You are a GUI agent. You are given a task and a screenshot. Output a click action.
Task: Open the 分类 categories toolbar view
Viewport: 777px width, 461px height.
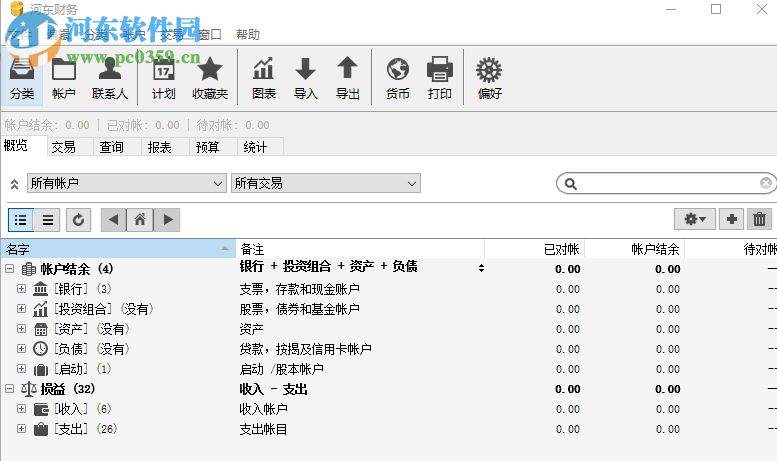coord(22,77)
